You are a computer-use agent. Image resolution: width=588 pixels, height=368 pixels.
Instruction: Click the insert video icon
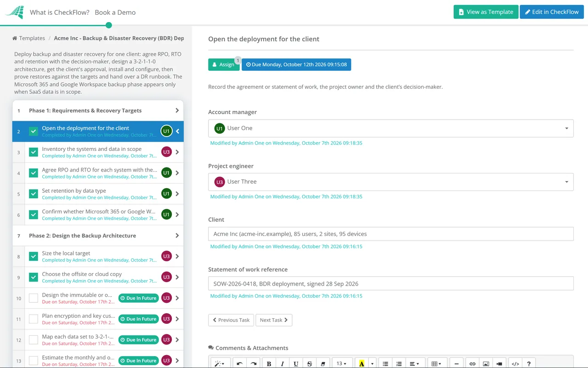point(499,363)
